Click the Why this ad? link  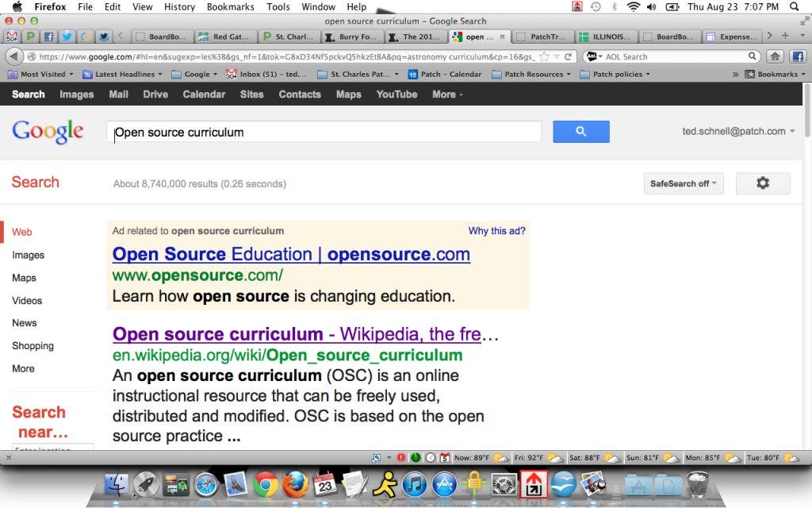click(x=496, y=231)
